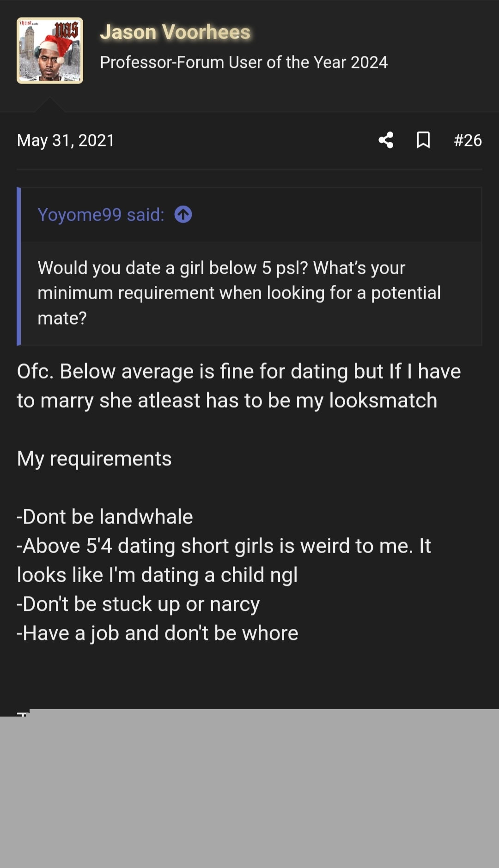This screenshot has height=868, width=499.
Task: Click the "Yoyome99 said:" quote header
Action: (x=101, y=215)
